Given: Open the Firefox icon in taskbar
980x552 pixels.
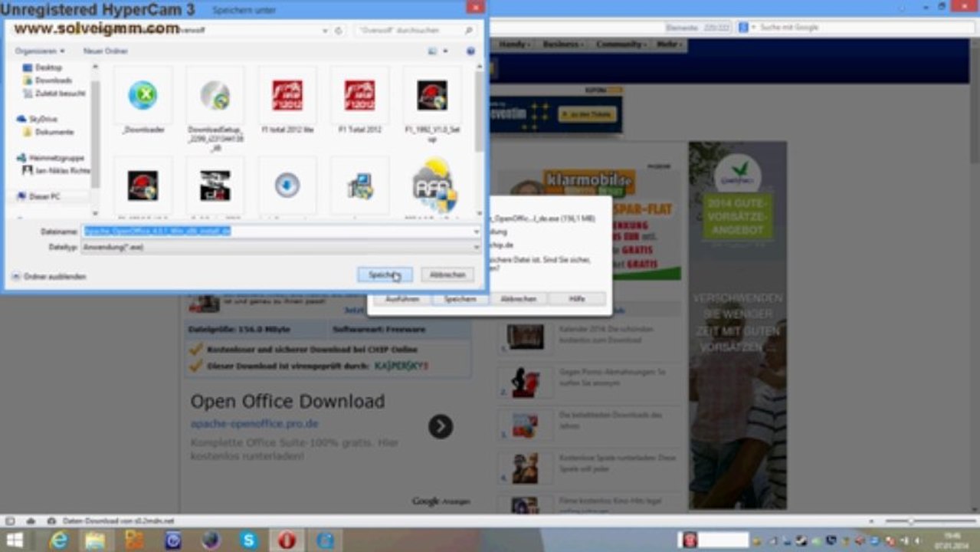Looking at the screenshot, I should point(211,540).
